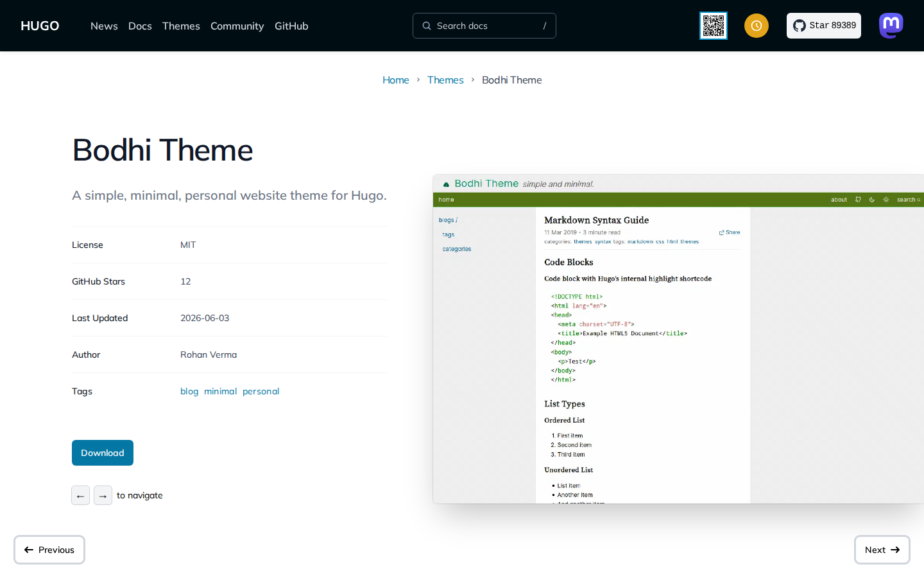Click the MIT license value

pos(188,245)
